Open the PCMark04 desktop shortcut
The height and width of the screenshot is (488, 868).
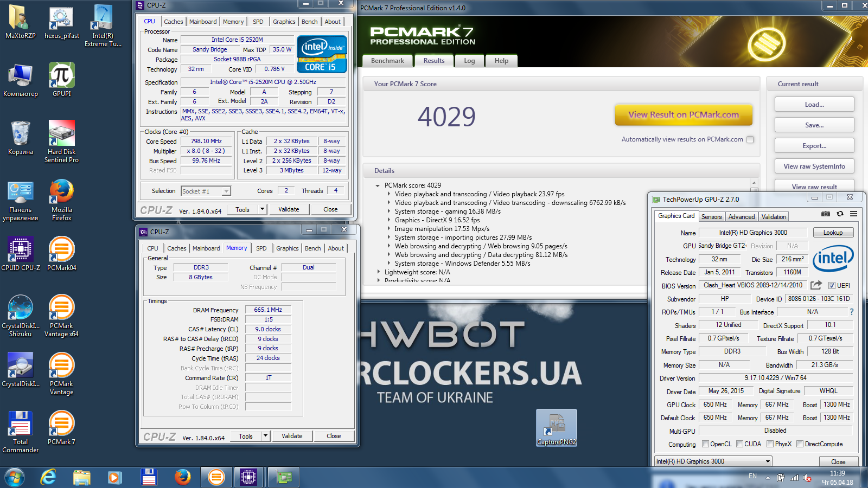pos(61,253)
